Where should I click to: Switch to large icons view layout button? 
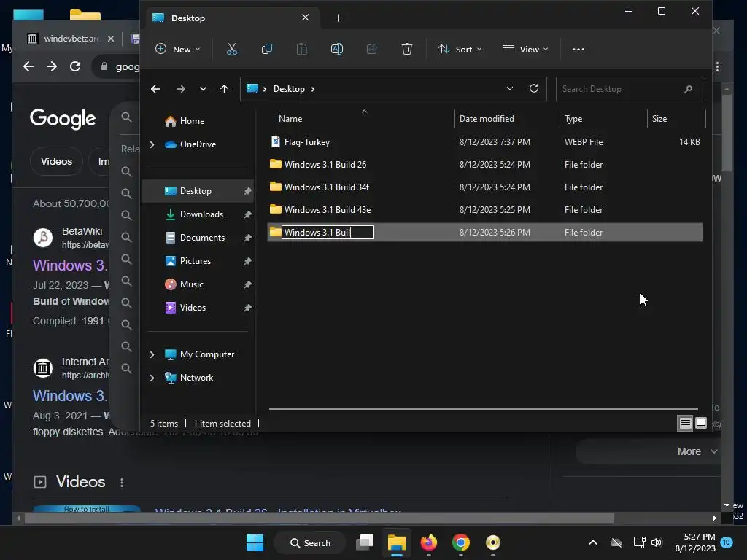coord(701,423)
